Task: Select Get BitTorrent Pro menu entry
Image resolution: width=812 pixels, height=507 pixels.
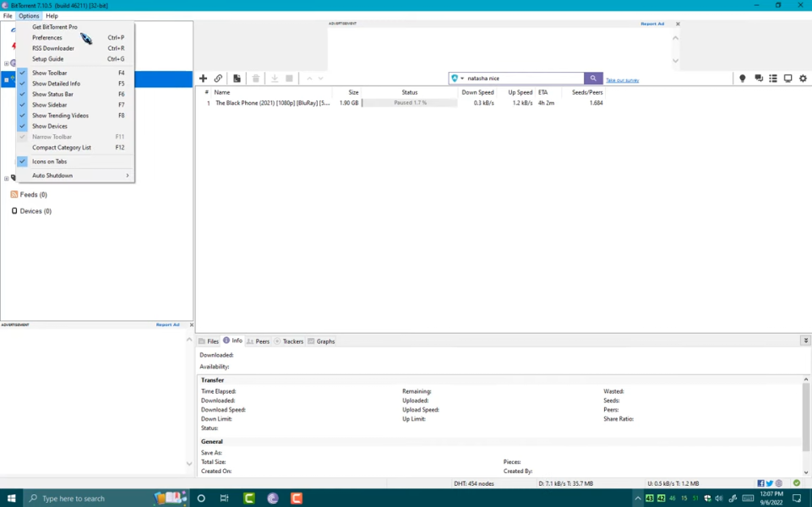Action: pos(75,27)
